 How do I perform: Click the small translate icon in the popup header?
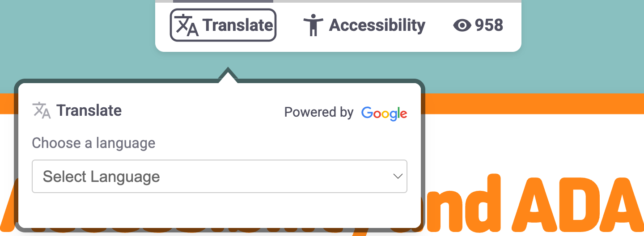[42, 110]
